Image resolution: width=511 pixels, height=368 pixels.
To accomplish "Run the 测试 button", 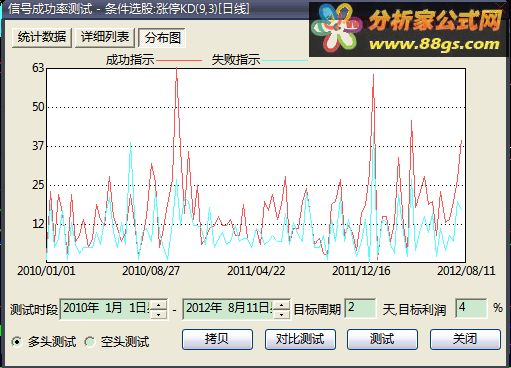I will pyautogui.click(x=382, y=339).
